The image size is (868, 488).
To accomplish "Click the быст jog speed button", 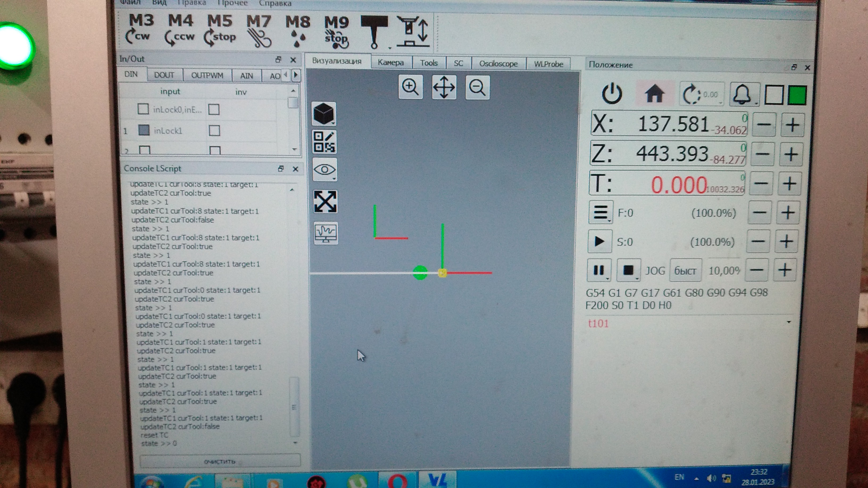I will (685, 270).
